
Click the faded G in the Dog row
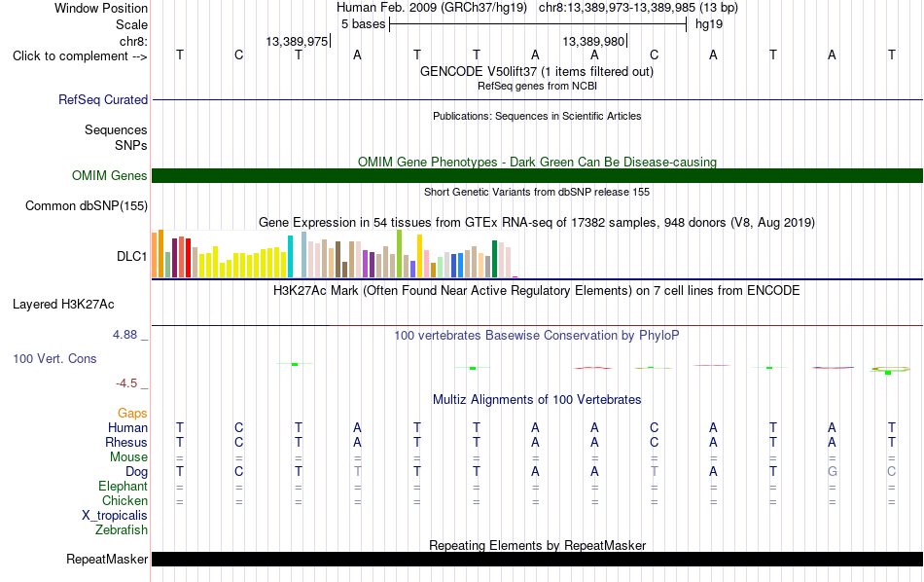pyautogui.click(x=832, y=472)
